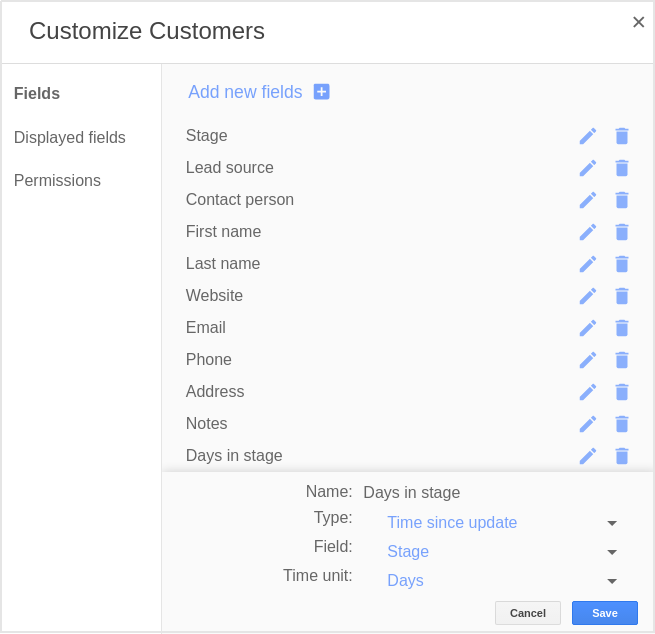Save the Days in stage field settings
655x634 pixels.
click(x=604, y=613)
